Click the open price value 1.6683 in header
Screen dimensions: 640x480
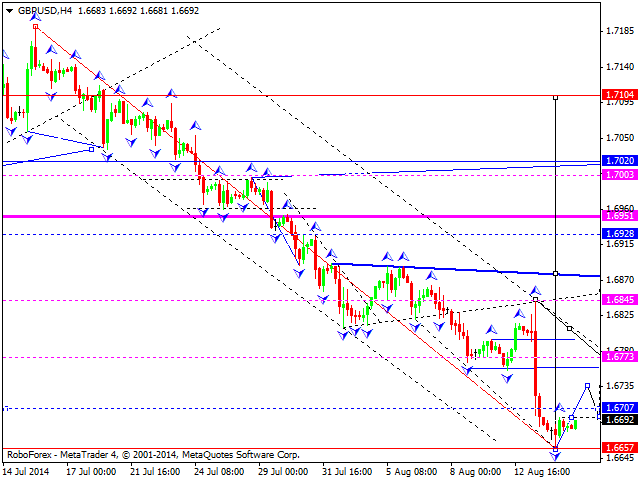tap(92, 11)
